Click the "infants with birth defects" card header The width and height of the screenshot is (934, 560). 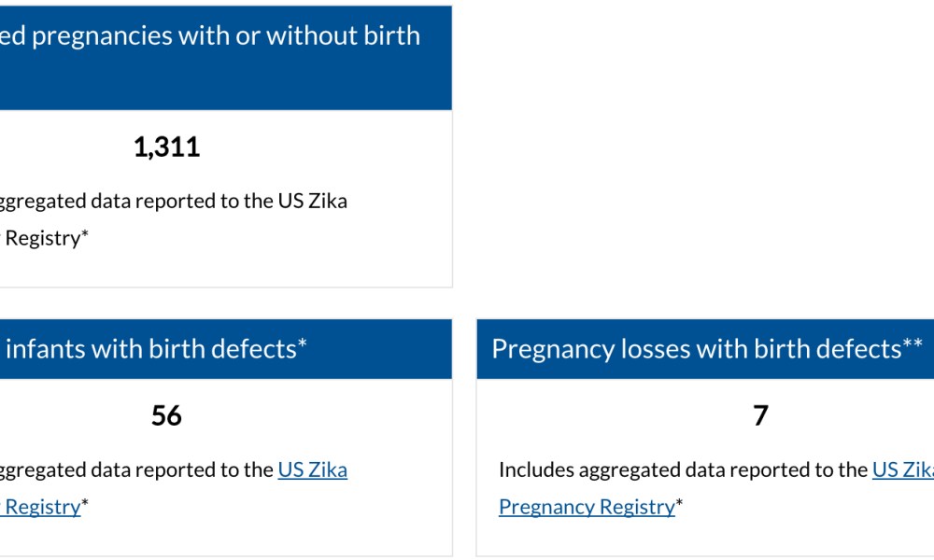pyautogui.click(x=151, y=349)
